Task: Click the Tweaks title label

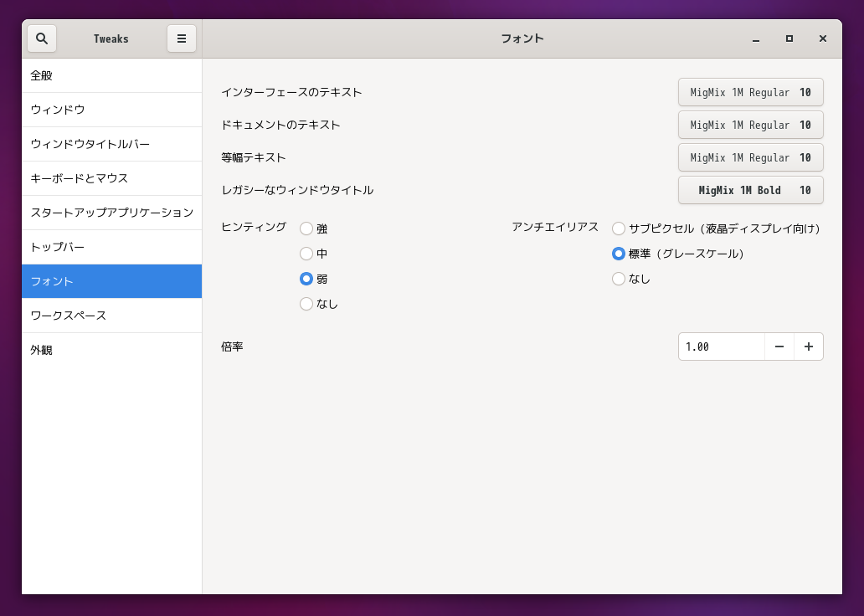Action: 111,38
